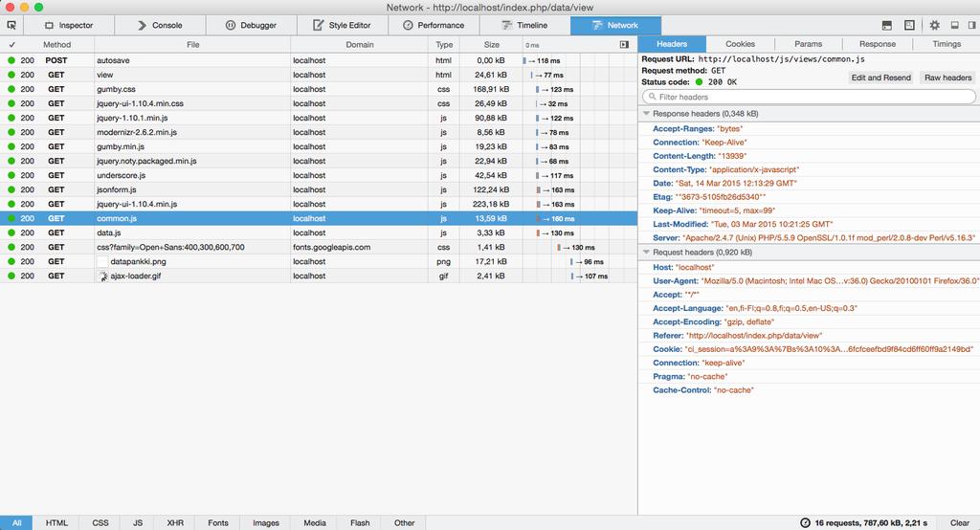This screenshot has width=980, height=530.
Task: Filter requests by Media
Action: tap(314, 522)
